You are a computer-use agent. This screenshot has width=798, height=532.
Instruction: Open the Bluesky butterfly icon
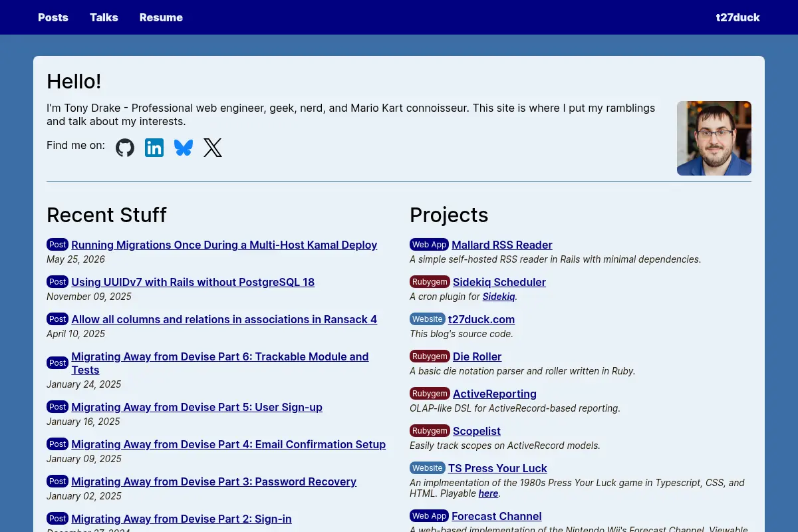tap(184, 148)
